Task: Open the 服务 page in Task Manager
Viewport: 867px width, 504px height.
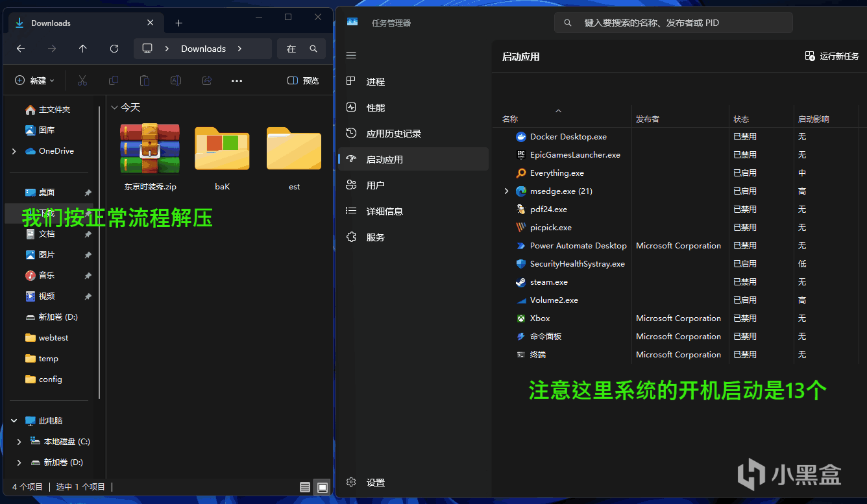Action: pyautogui.click(x=413, y=237)
